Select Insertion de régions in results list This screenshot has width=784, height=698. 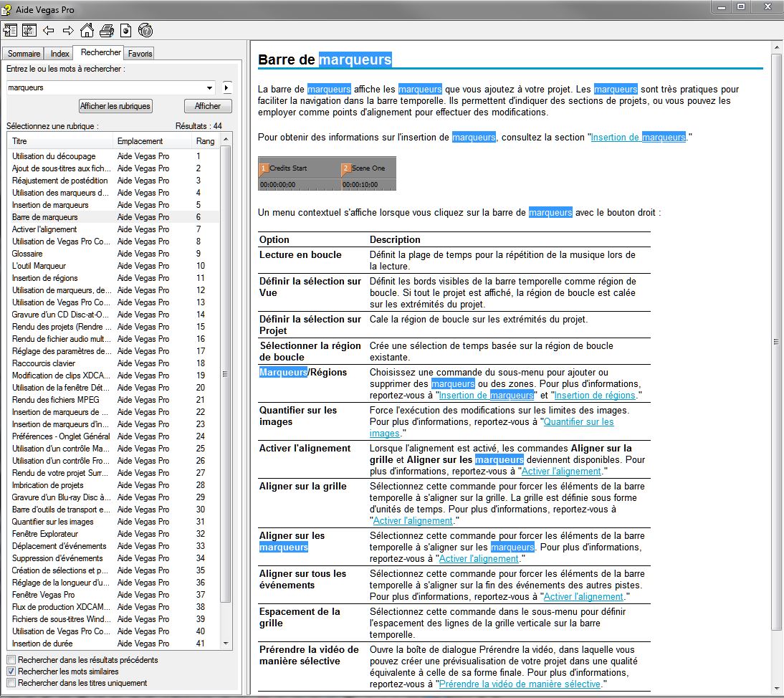tap(44, 278)
